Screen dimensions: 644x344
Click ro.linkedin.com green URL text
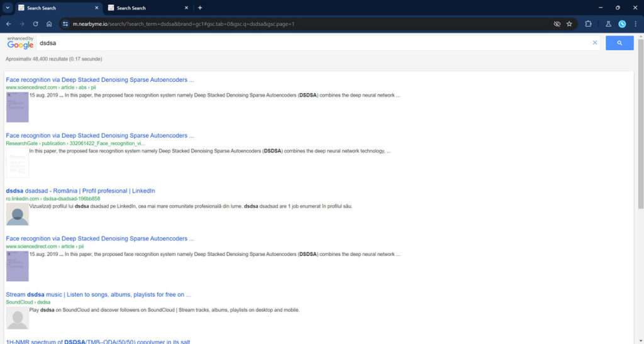pyautogui.click(x=53, y=199)
